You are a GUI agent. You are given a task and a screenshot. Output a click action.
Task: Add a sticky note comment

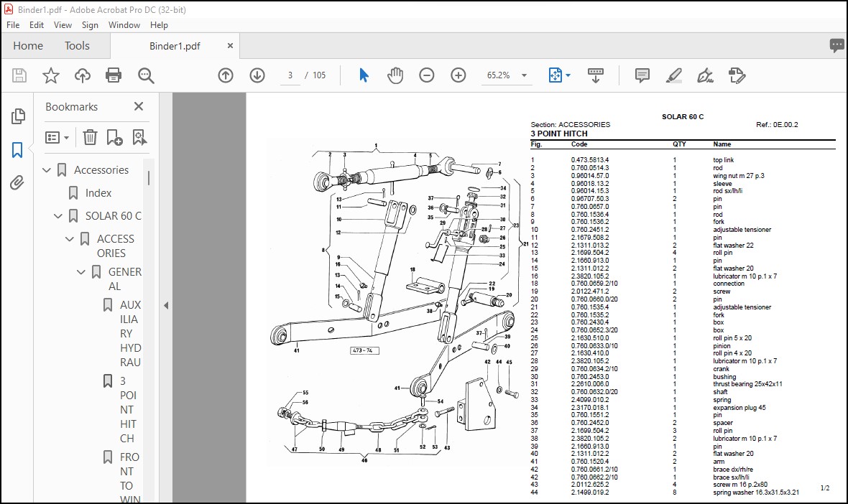coord(642,75)
